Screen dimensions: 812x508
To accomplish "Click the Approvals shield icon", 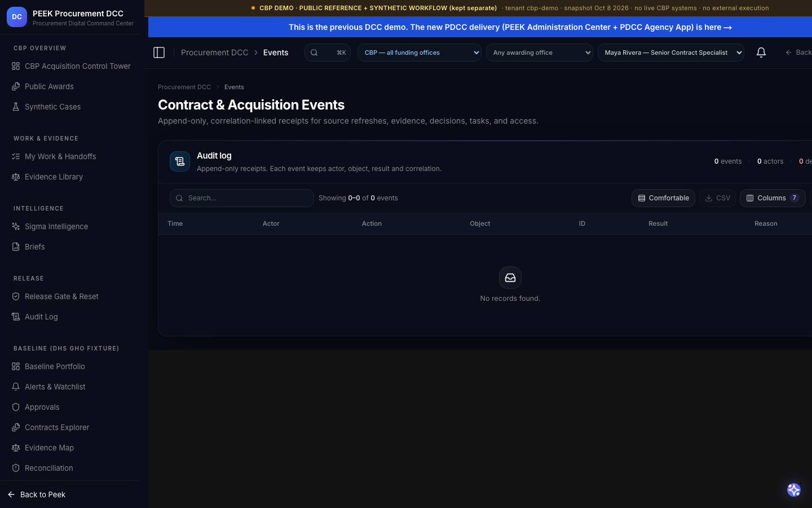I will pyautogui.click(x=16, y=407).
